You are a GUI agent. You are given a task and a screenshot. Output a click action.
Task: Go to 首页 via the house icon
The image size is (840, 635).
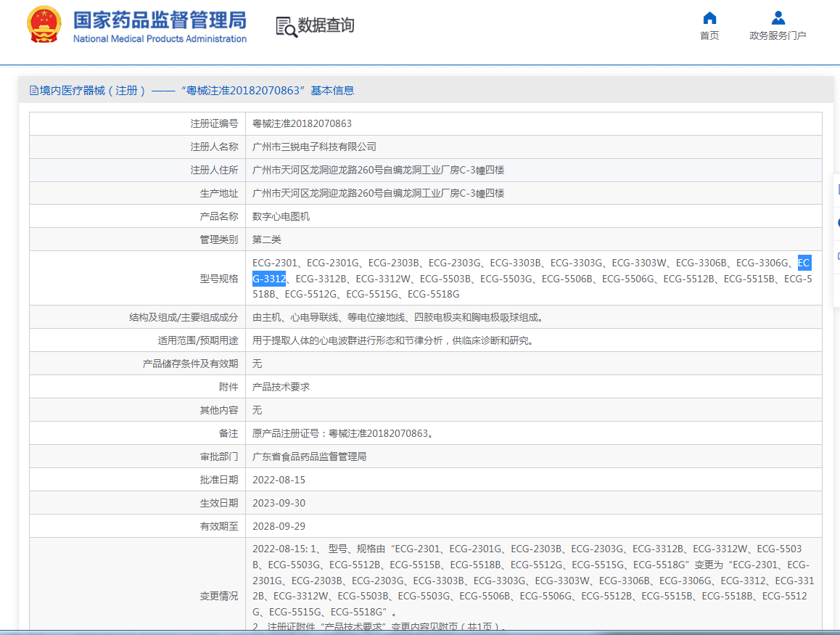click(709, 18)
